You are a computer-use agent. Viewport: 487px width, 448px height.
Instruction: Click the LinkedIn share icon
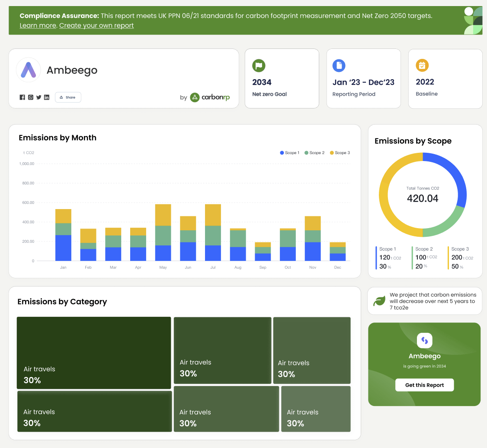(47, 97)
